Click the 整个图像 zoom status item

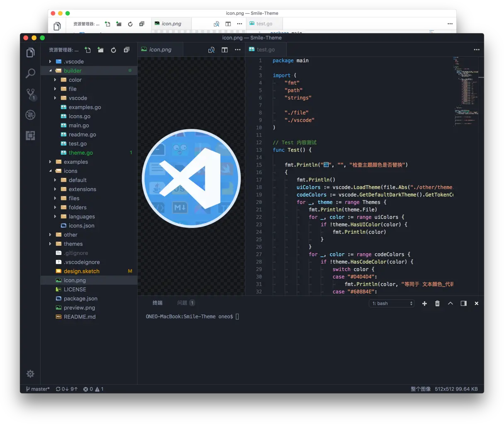coord(421,389)
